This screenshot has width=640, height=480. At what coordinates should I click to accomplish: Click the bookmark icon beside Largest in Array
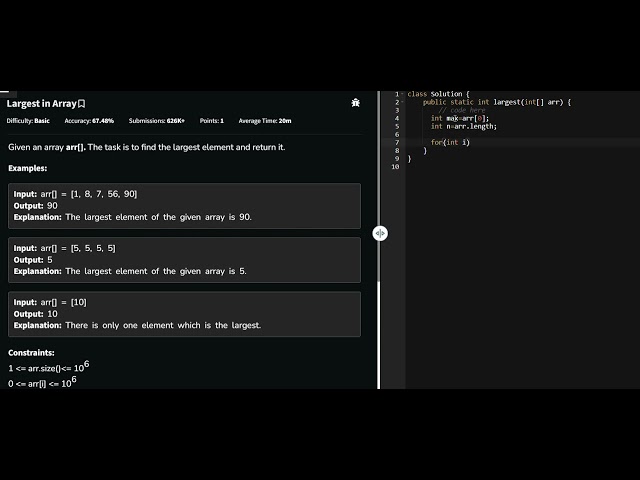pos(82,104)
